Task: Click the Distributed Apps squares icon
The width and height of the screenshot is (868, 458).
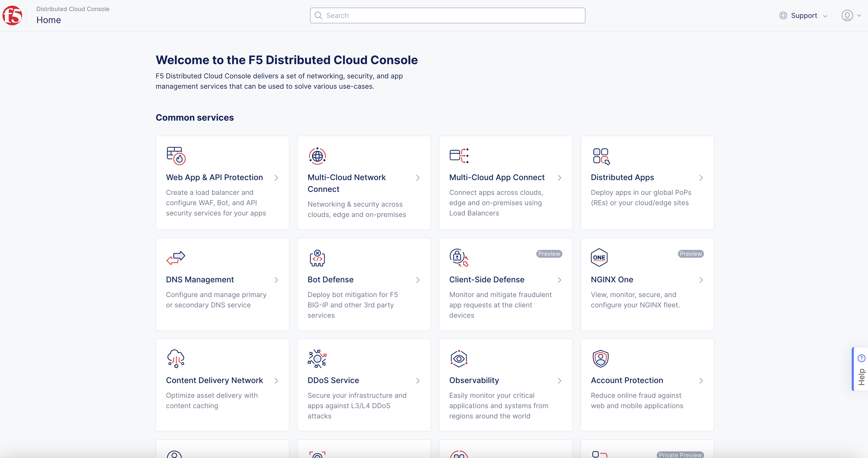Action: coord(601,156)
